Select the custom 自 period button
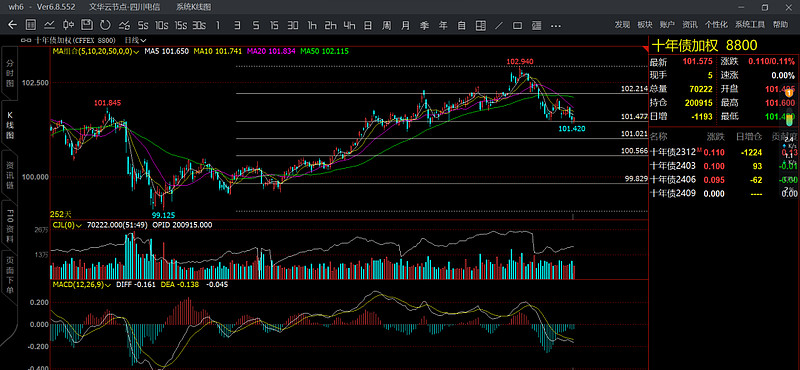Screen dimensions: 800x370 (462, 25)
